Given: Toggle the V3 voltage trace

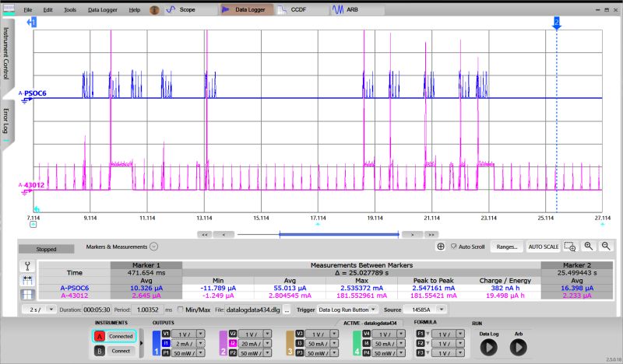Looking at the screenshot, I should tap(300, 334).
